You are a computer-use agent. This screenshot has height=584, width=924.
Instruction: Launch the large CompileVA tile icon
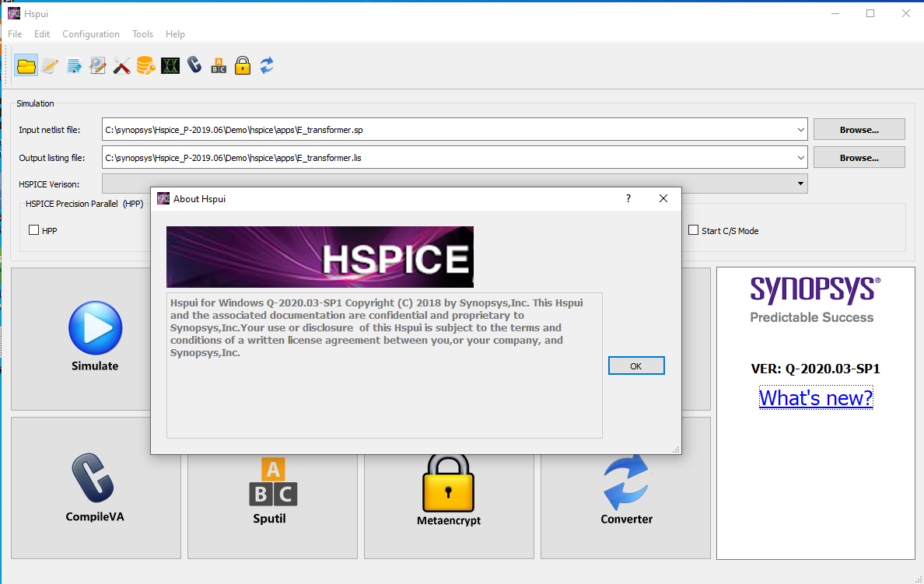93,478
